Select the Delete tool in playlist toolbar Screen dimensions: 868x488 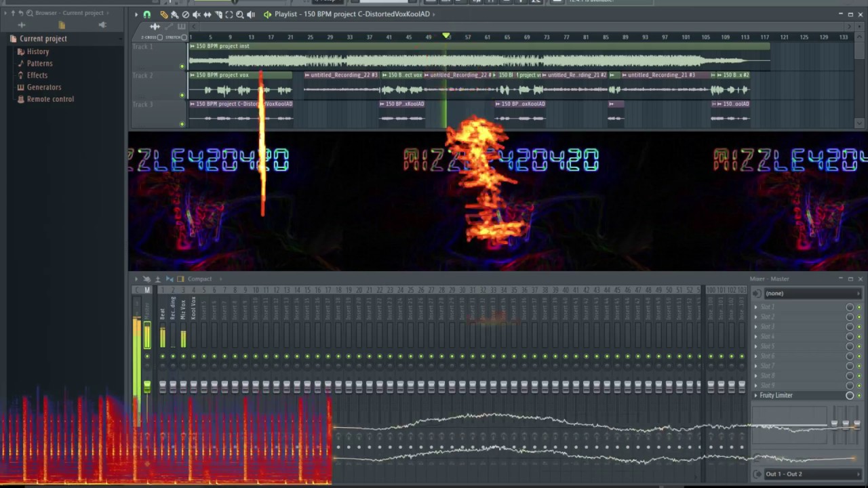click(185, 14)
